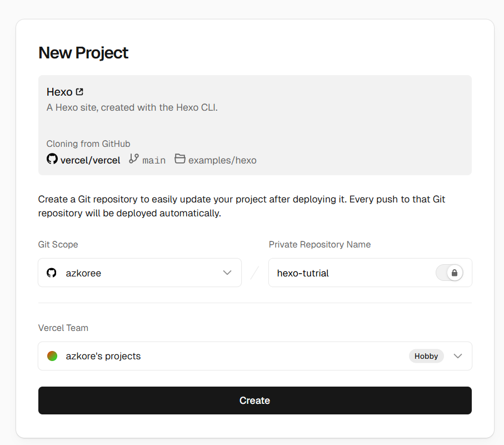Click the main branch name

click(x=154, y=160)
